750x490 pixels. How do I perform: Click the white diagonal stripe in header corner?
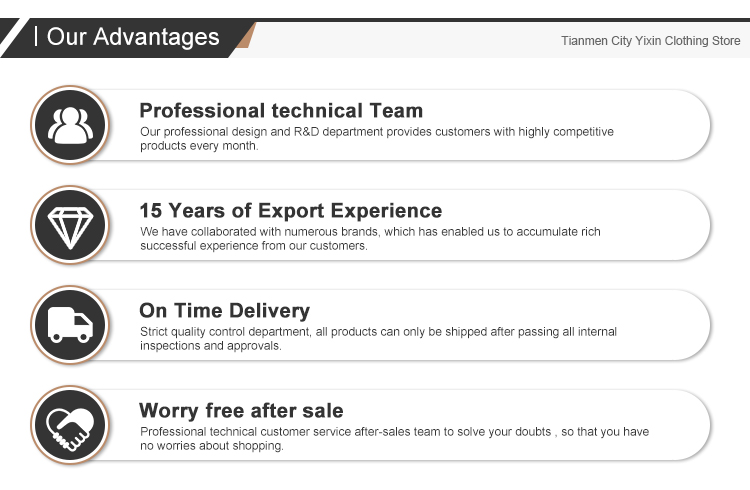[x=14, y=38]
